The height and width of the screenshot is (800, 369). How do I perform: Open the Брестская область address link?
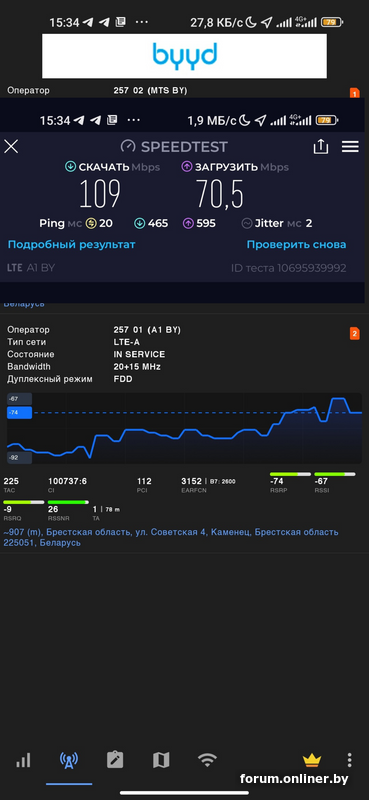(171, 538)
